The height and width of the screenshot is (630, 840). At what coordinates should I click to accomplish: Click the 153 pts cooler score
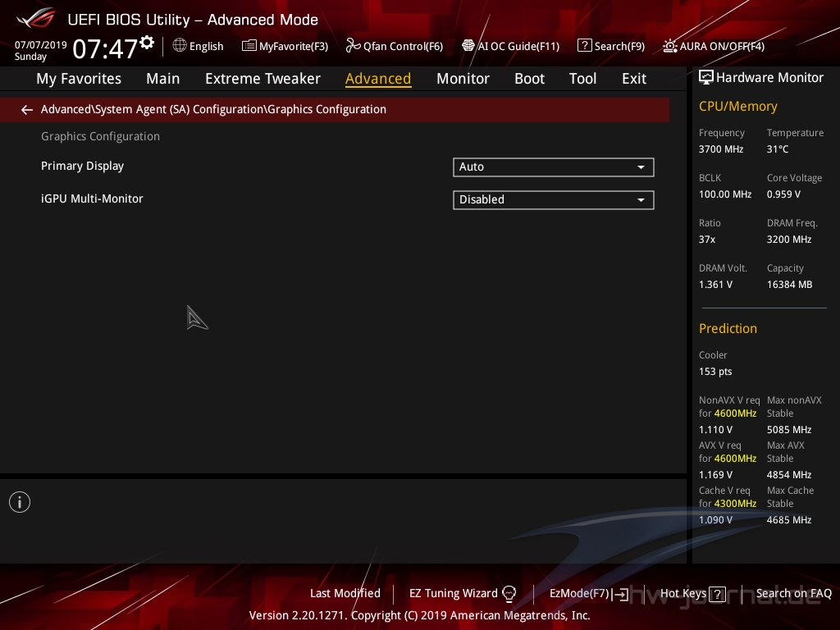pos(715,372)
